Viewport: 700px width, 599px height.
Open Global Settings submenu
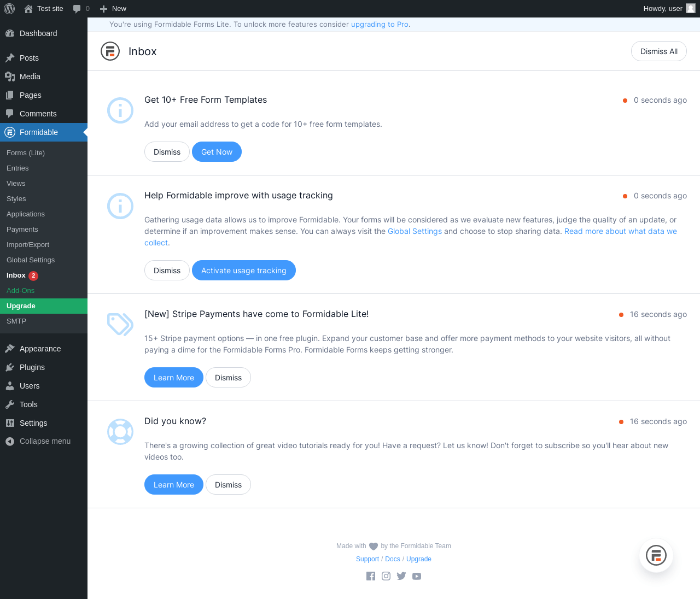(x=44, y=260)
